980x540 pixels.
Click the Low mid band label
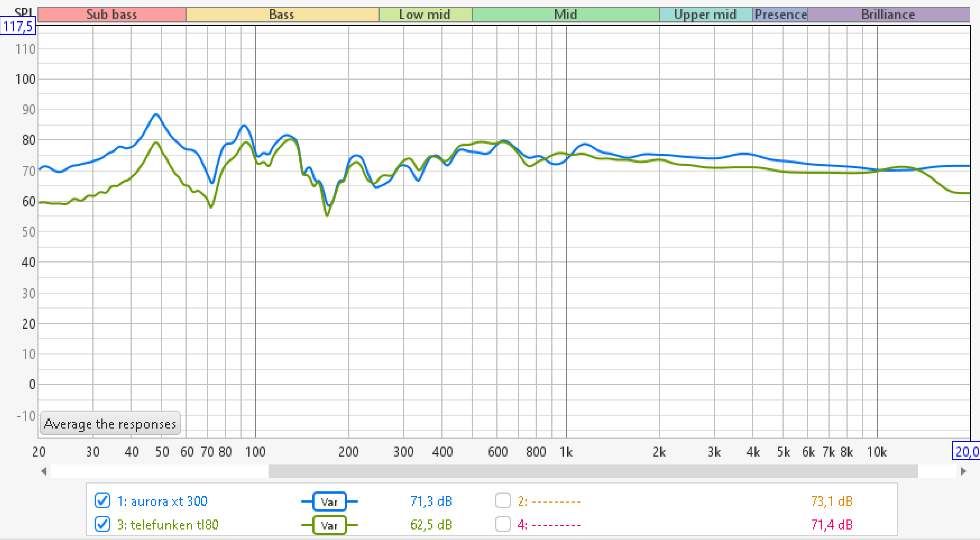(425, 15)
